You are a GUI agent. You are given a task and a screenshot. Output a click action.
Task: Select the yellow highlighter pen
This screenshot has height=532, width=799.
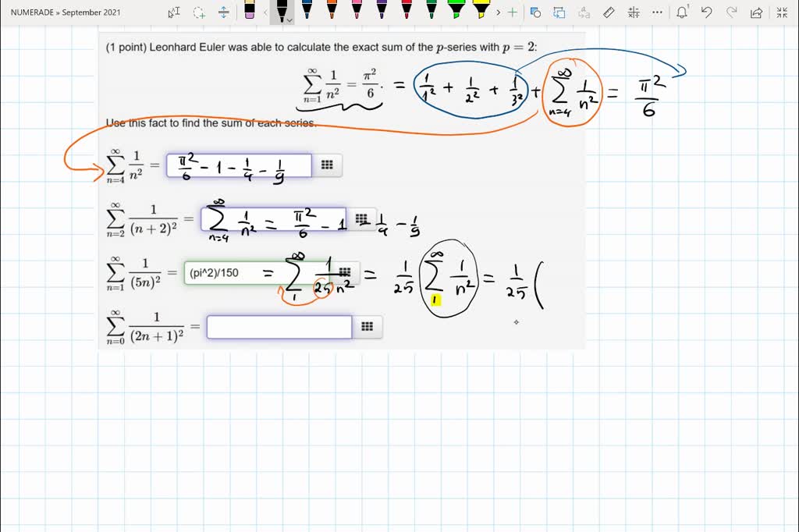(x=481, y=11)
